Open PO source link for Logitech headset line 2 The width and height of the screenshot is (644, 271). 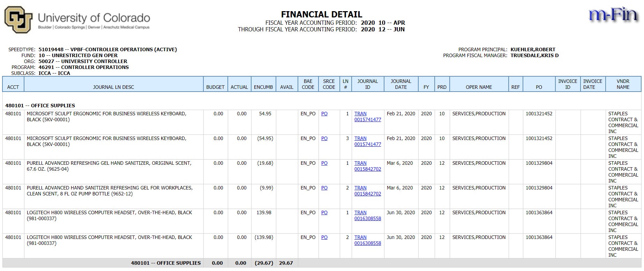pyautogui.click(x=324, y=237)
